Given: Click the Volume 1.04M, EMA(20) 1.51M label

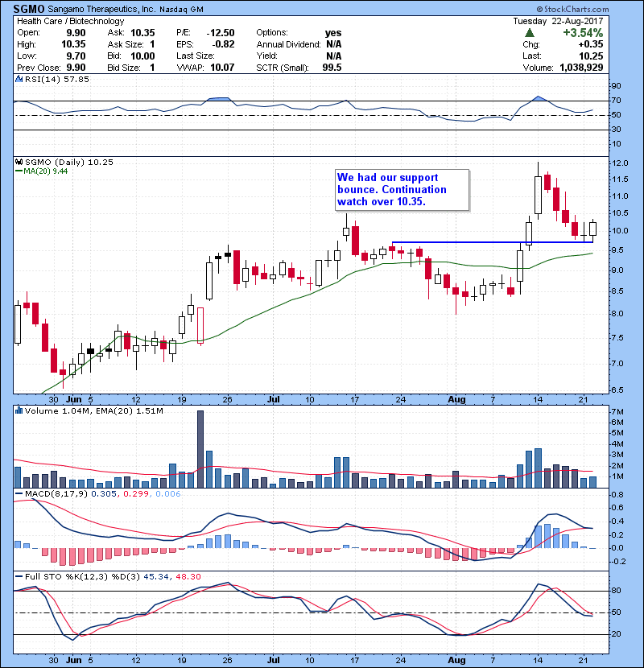Looking at the screenshot, I should point(93,410).
